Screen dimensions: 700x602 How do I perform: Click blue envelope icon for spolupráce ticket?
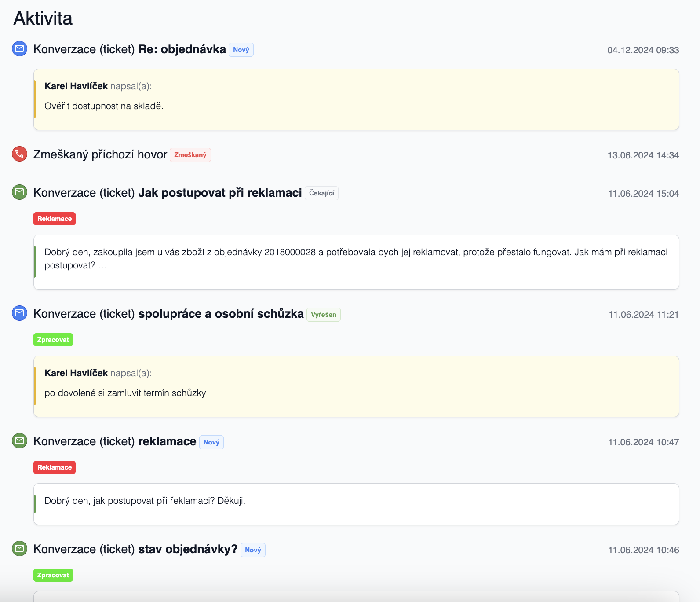(19, 313)
